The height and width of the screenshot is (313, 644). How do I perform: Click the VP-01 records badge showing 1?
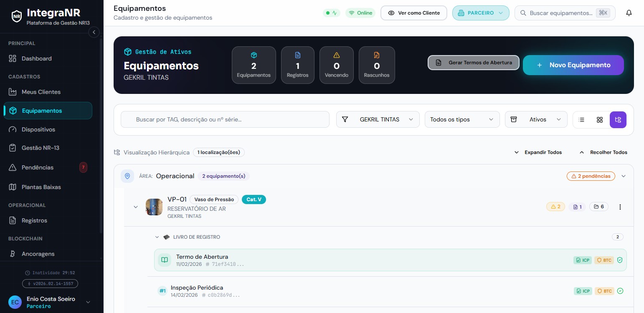pos(577,207)
